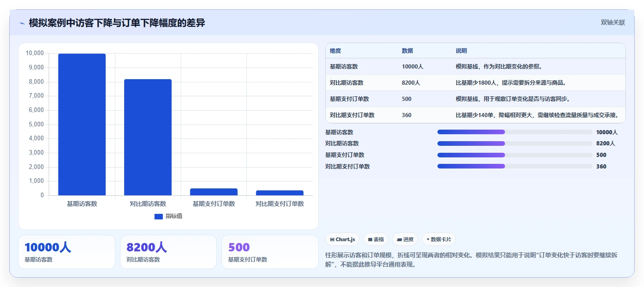644x287 pixels.
Task: Click the 对比期支付订单数 x-axis label
Action: coord(279,204)
